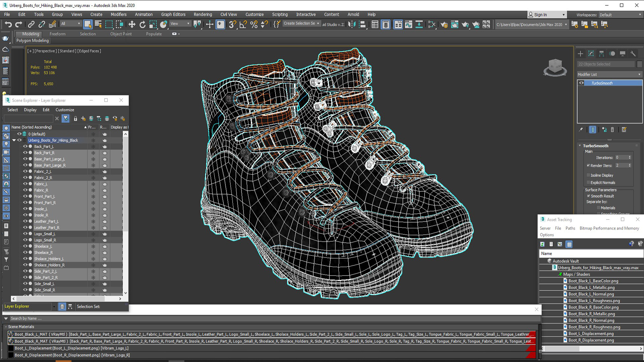The image size is (644, 362).
Task: Enable Separate by Materials checkbox
Action: coord(598,208)
